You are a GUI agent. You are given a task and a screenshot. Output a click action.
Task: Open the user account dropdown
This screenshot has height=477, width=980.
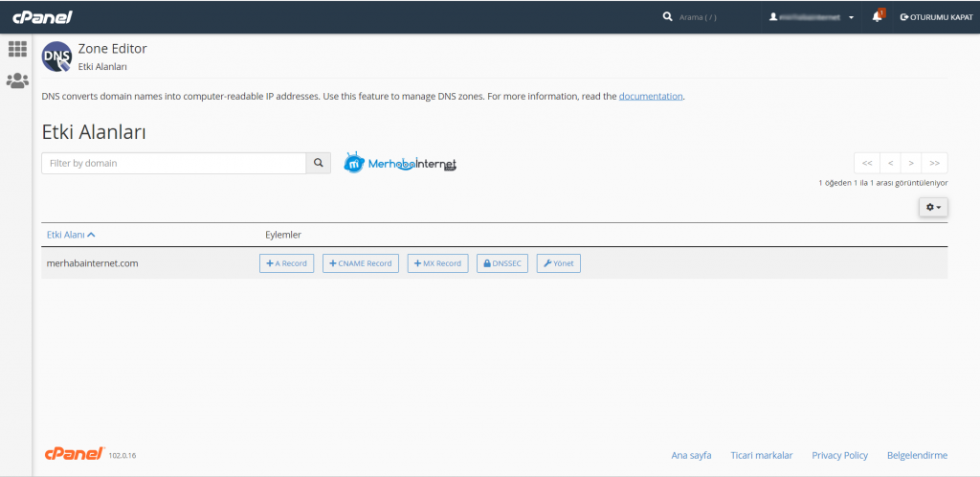point(813,17)
